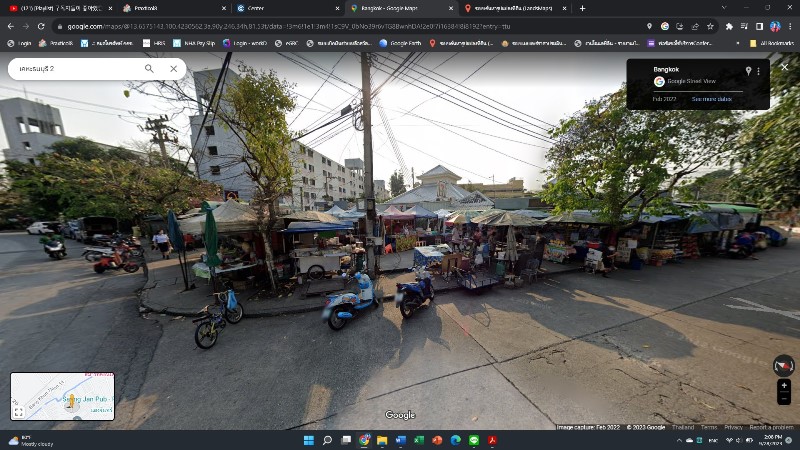Open the Chrome three-dot menu

(790, 27)
